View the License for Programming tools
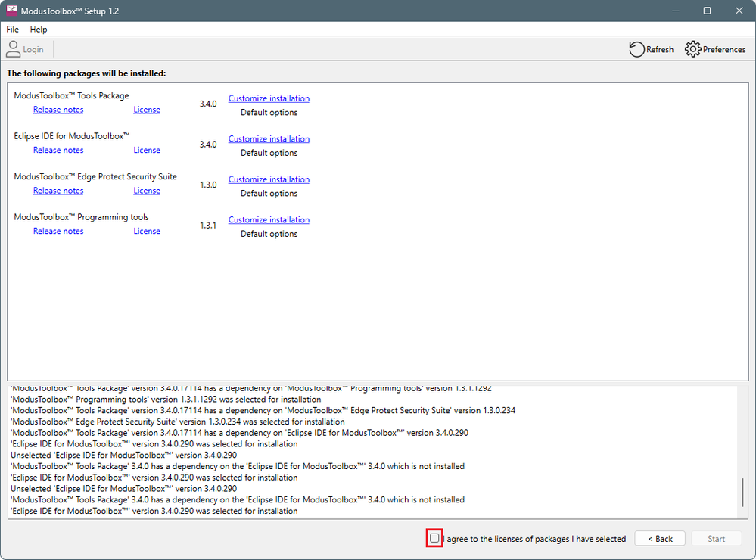This screenshot has width=756, height=560. click(146, 231)
